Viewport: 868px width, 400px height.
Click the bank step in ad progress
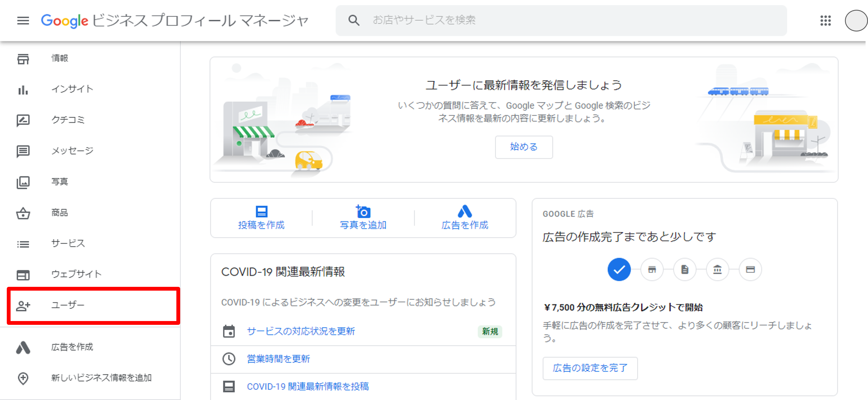pos(717,269)
